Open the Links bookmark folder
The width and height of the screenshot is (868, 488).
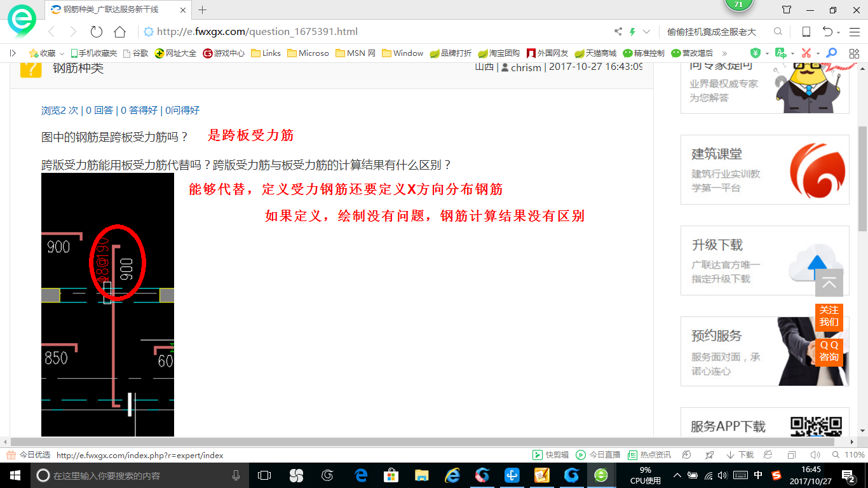(x=266, y=53)
